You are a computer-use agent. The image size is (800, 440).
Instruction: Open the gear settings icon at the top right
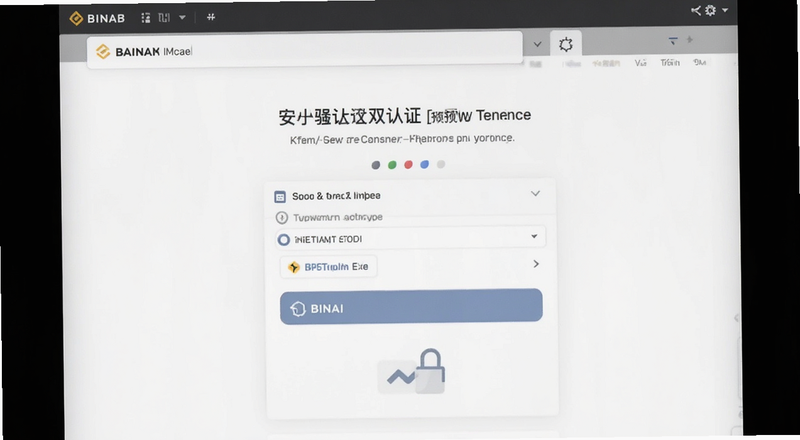(x=710, y=10)
